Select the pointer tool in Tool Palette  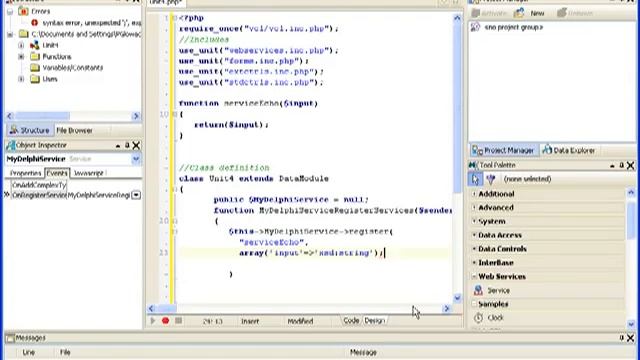pyautogui.click(x=476, y=179)
